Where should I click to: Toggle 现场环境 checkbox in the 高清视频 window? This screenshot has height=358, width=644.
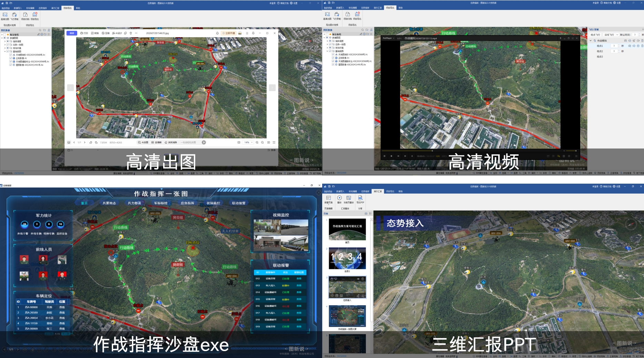330,48
